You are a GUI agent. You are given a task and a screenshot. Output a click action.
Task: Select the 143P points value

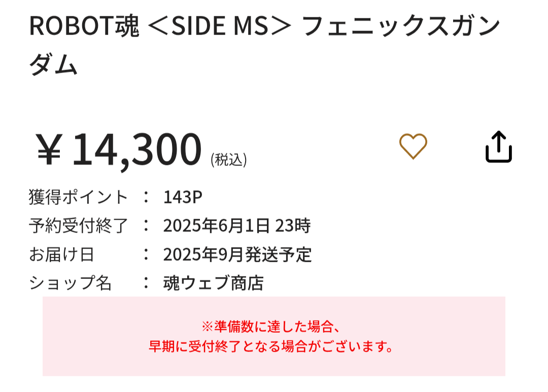point(183,197)
